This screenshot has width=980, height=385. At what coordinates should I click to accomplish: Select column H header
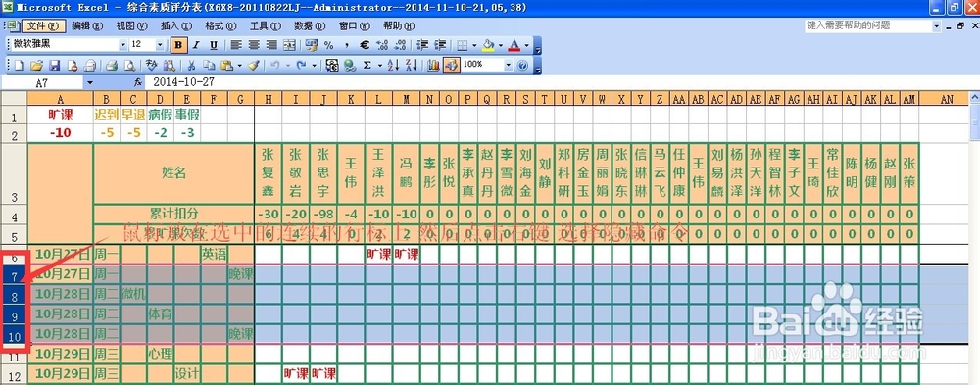269,99
